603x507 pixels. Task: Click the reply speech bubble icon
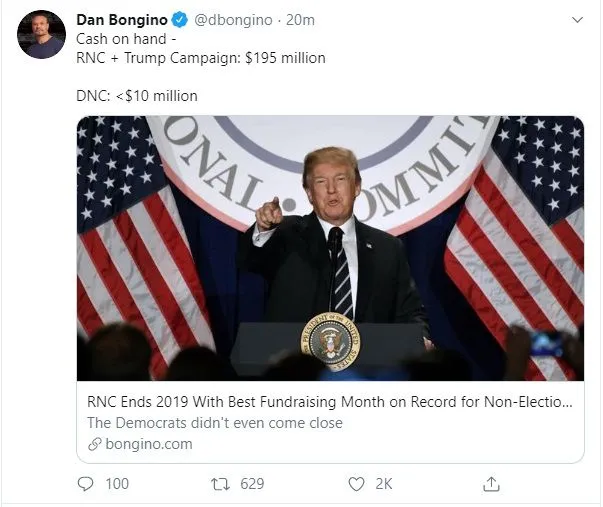pos(84,484)
